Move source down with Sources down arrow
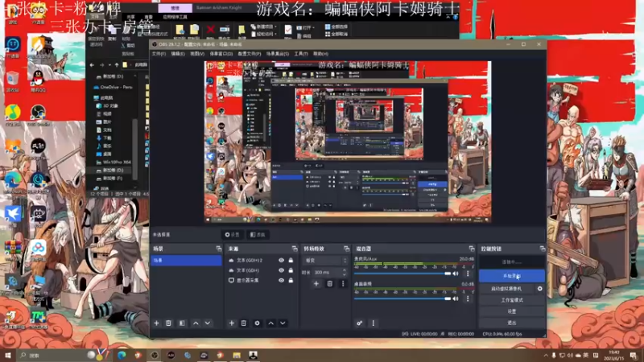Image resolution: width=644 pixels, height=362 pixels. pyautogui.click(x=283, y=323)
